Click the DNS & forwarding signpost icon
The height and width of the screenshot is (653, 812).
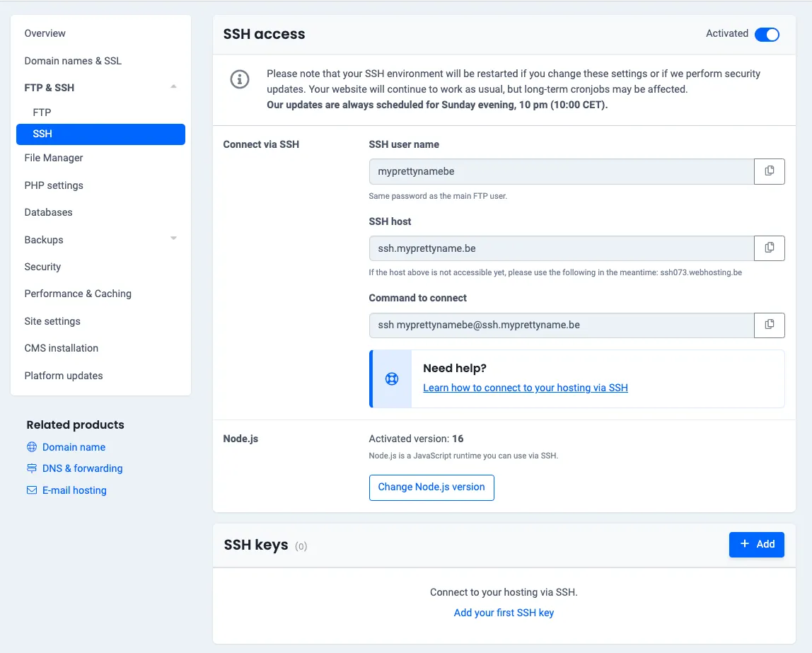click(32, 468)
